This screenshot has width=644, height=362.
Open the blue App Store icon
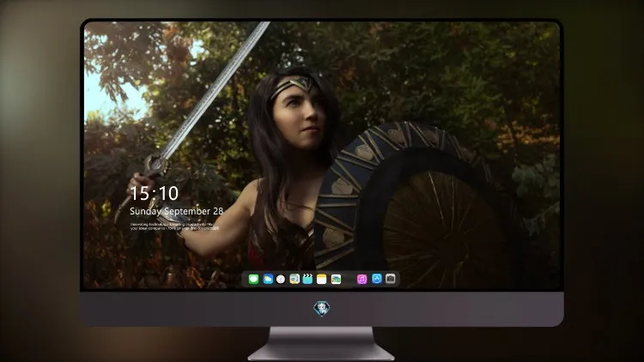[x=377, y=279]
